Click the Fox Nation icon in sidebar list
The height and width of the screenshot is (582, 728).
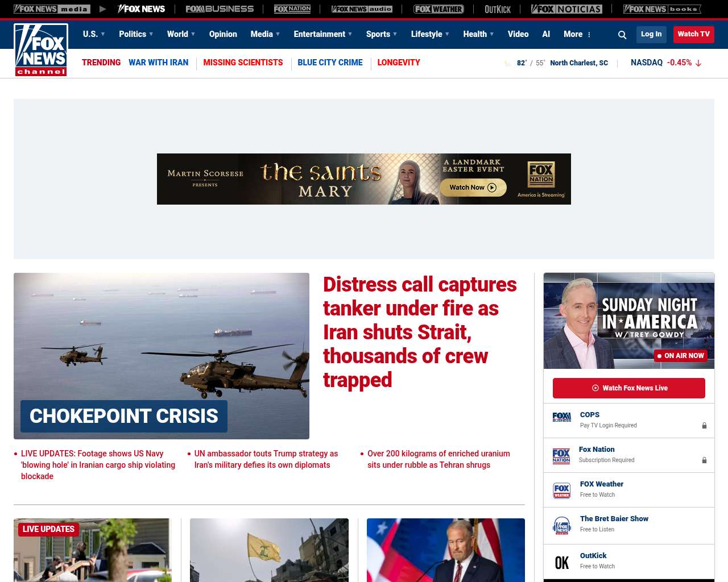(561, 456)
